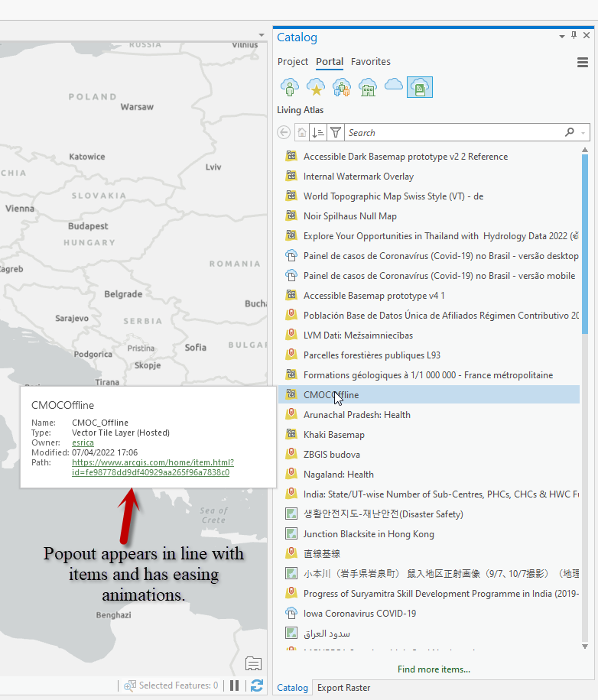Select the سدود العراق item
The width and height of the screenshot is (598, 700).
(429, 634)
